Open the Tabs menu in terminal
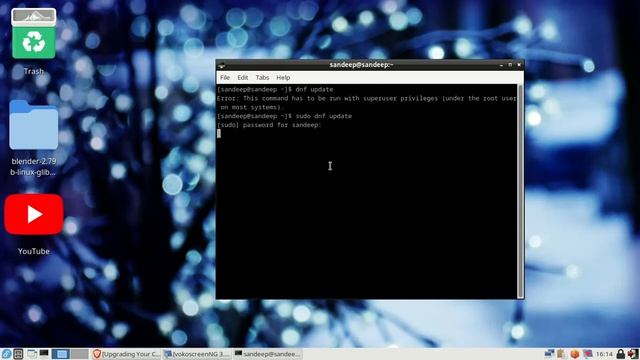Screen dimensions: 640x360 262,78
